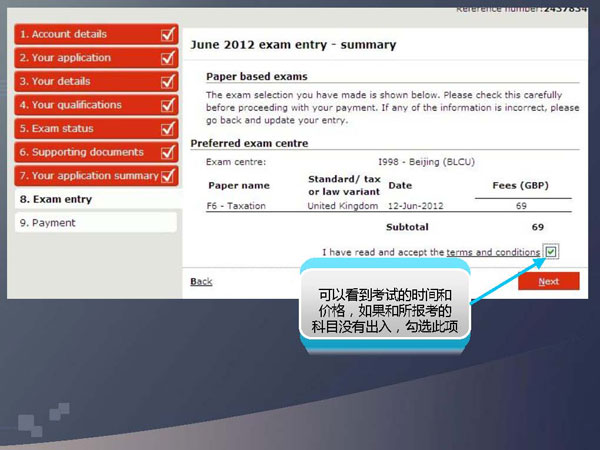Screen dimensions: 600x450
Task: Click the checkmark icon beside Your details
Action: tap(168, 82)
